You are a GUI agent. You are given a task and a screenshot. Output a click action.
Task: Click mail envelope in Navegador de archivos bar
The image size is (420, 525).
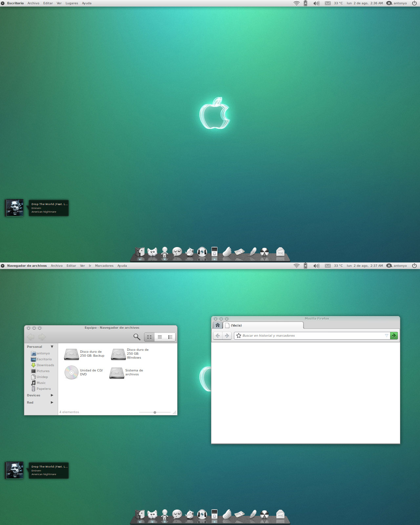pyautogui.click(x=328, y=266)
